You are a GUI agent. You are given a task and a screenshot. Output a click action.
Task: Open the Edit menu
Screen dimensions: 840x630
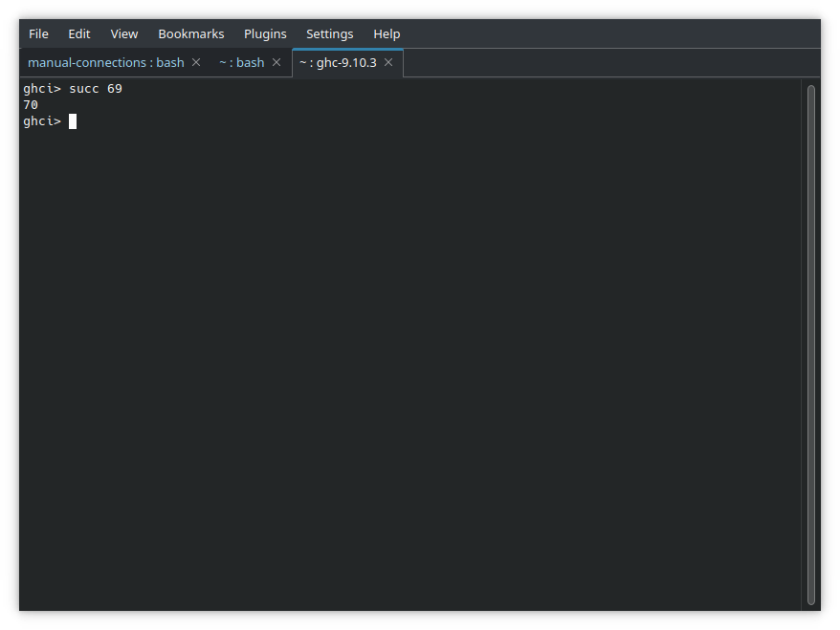[x=78, y=33]
